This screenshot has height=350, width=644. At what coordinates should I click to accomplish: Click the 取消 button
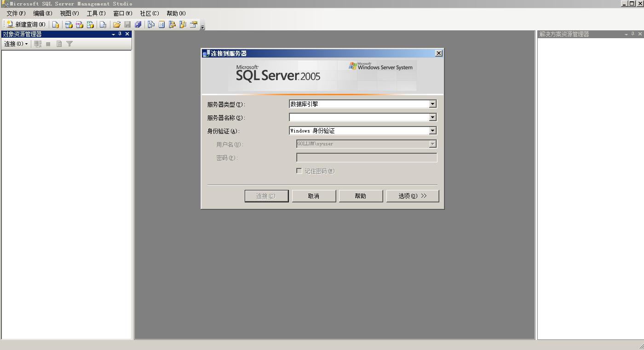(314, 196)
